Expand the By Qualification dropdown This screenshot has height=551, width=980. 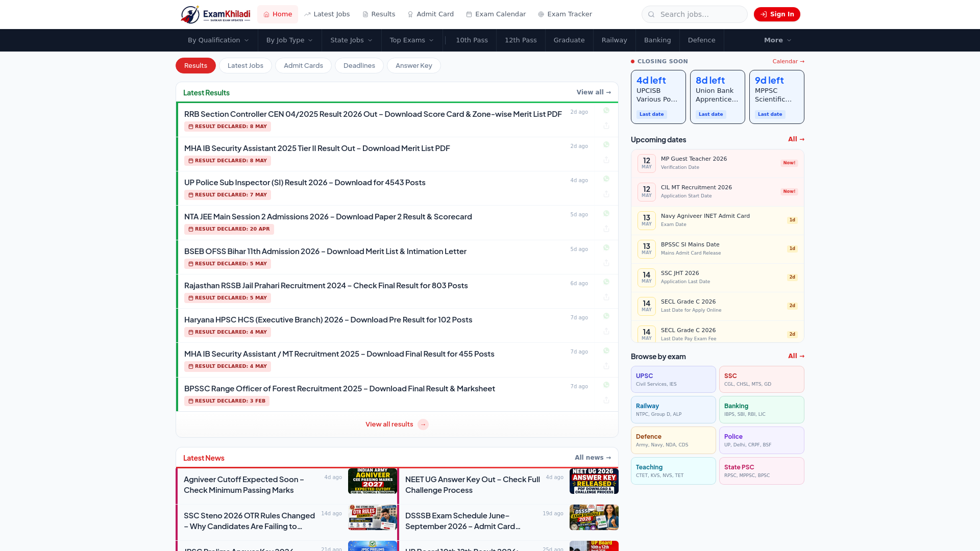tap(218, 40)
